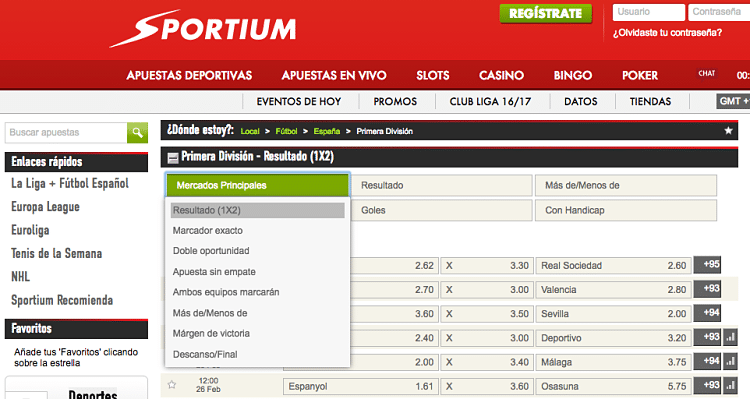This screenshot has height=399, width=750.
Task: Click Local in the breadcrumb
Action: (x=250, y=131)
